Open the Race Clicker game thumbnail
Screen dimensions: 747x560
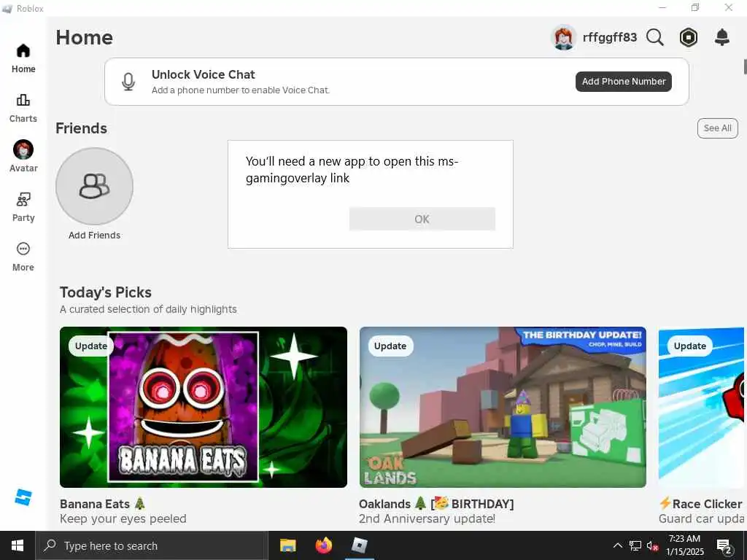[701, 407]
